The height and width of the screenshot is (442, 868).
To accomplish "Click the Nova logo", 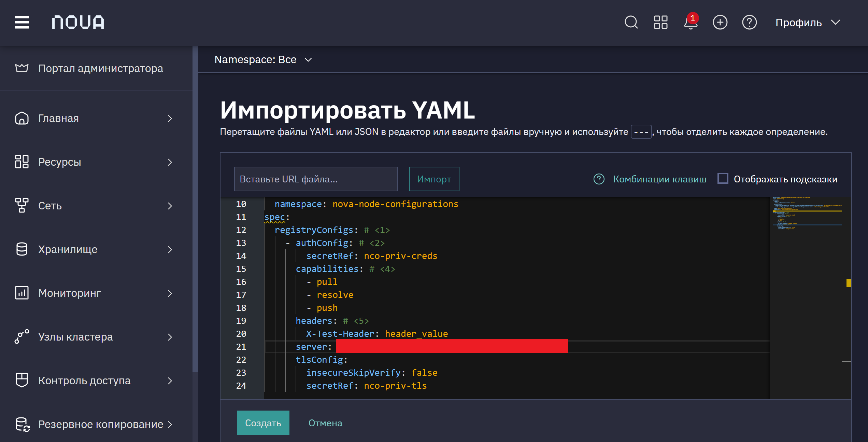I will click(78, 23).
